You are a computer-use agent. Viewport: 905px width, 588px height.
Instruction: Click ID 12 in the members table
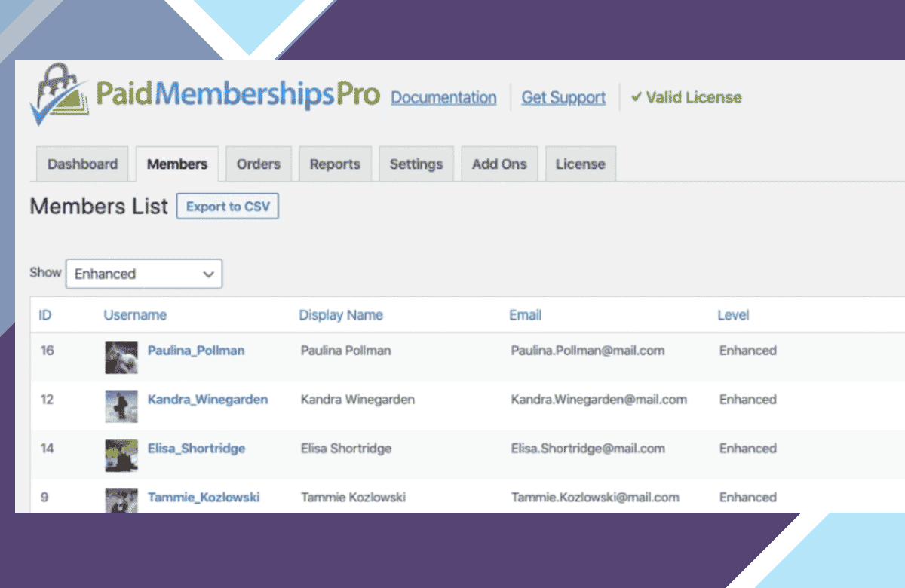click(x=47, y=400)
